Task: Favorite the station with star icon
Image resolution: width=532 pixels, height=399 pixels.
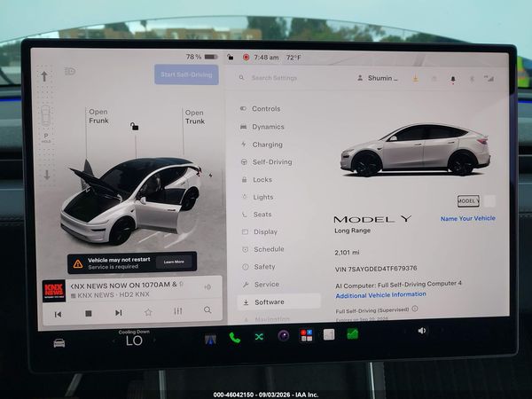Action: [148, 312]
